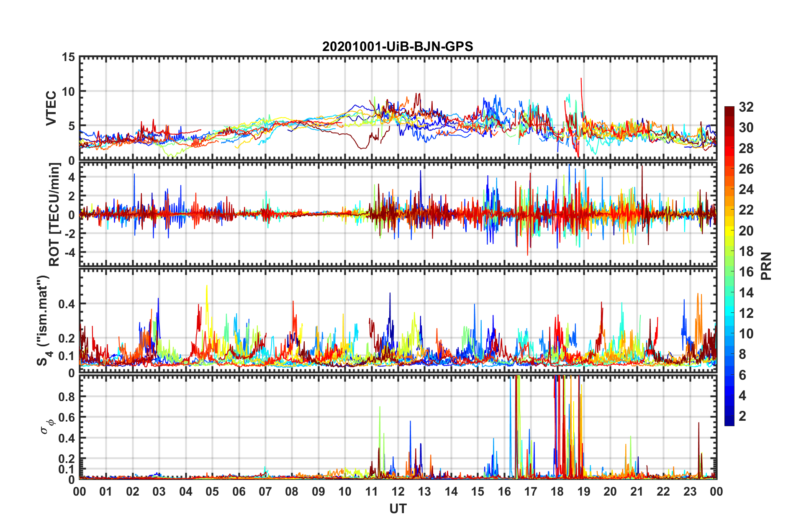Click x-axis tick label 06

[x=239, y=491]
